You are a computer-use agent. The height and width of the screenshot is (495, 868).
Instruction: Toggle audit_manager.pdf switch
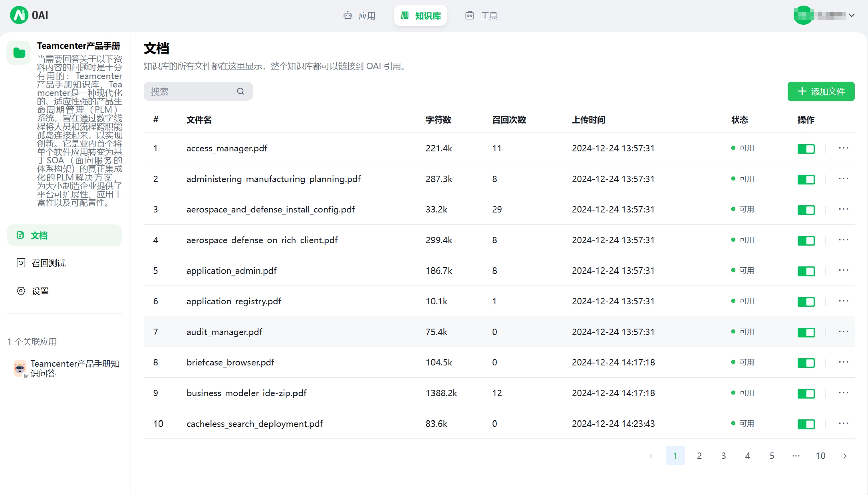click(806, 332)
